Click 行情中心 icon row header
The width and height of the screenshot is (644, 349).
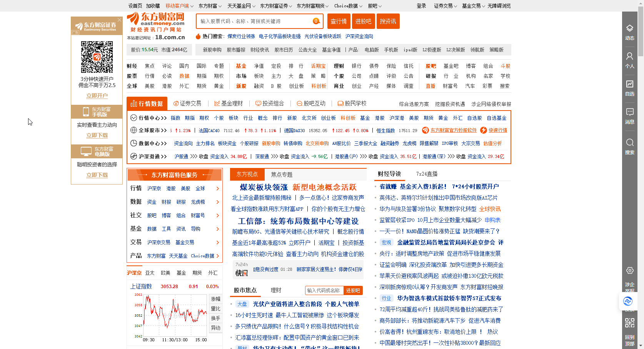(148, 118)
